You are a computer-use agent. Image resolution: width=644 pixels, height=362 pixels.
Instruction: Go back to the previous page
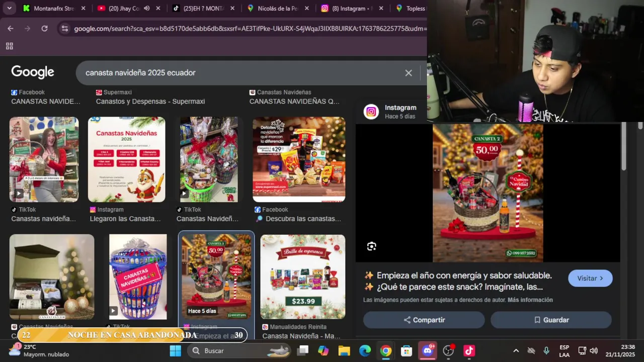click(x=10, y=29)
